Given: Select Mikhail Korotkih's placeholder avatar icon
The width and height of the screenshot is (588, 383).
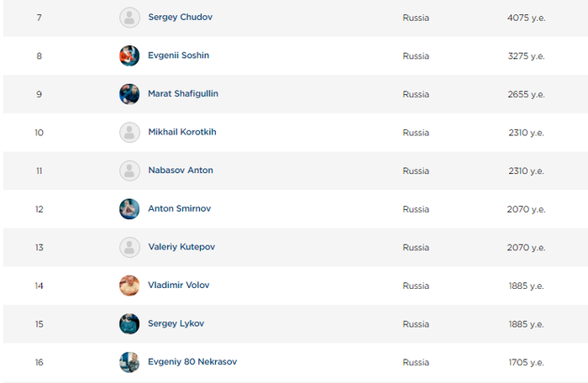Looking at the screenshot, I should [129, 133].
